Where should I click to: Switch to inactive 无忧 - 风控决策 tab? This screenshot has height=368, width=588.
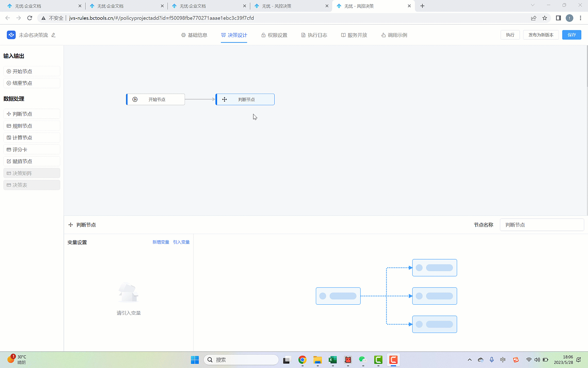point(291,6)
